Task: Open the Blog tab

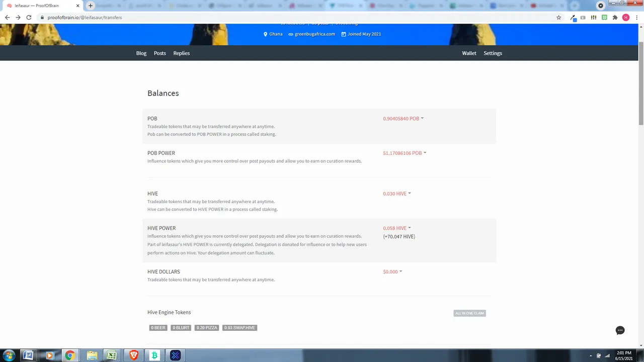Action: (141, 53)
